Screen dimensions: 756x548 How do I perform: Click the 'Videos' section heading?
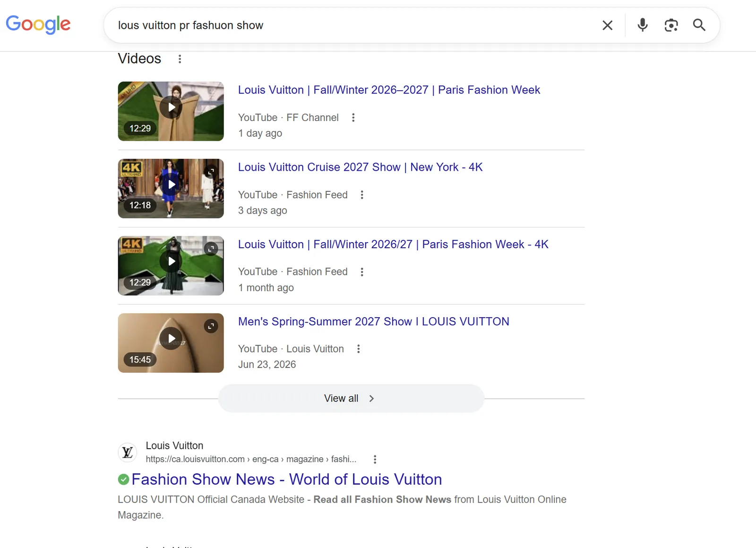tap(139, 59)
